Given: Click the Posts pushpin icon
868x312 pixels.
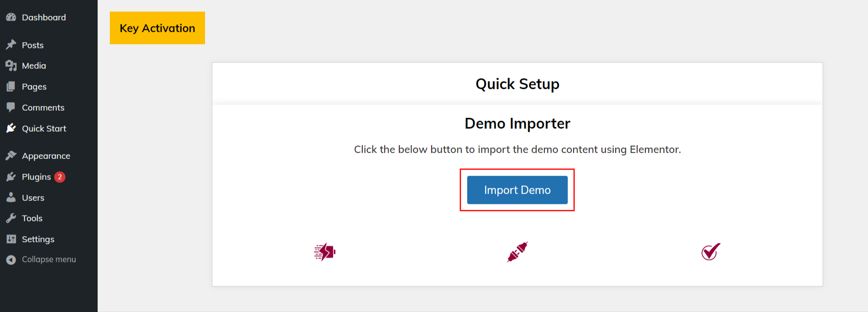Looking at the screenshot, I should pos(11,45).
